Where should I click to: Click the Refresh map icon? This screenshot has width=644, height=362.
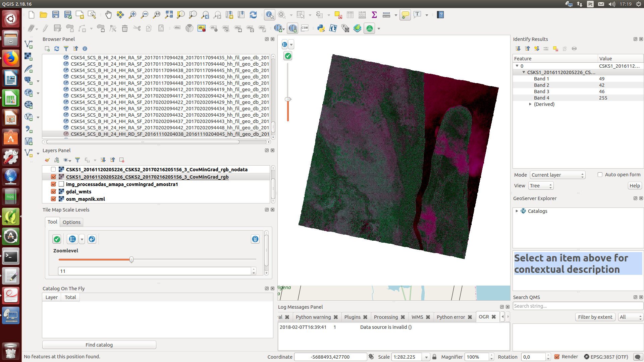click(253, 15)
